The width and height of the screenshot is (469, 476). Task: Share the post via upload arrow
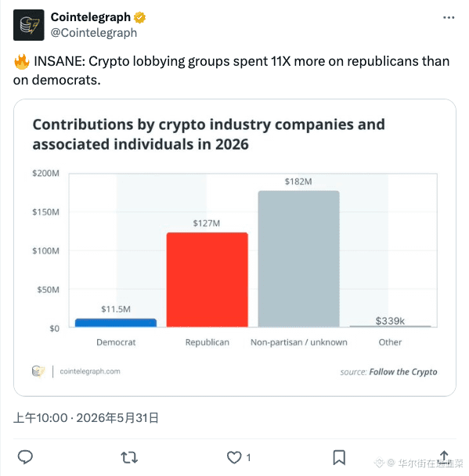(x=444, y=457)
